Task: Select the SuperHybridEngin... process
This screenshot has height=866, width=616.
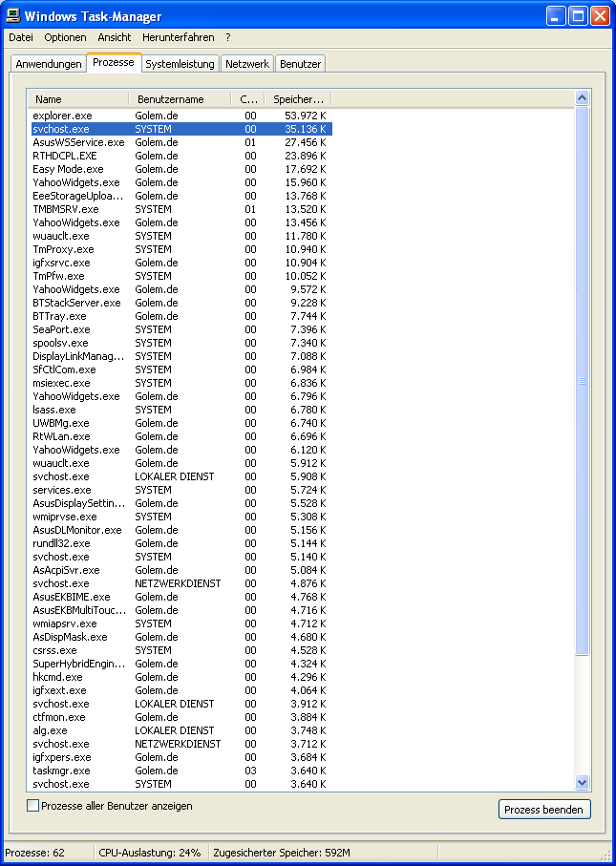Action: pyautogui.click(x=181, y=664)
